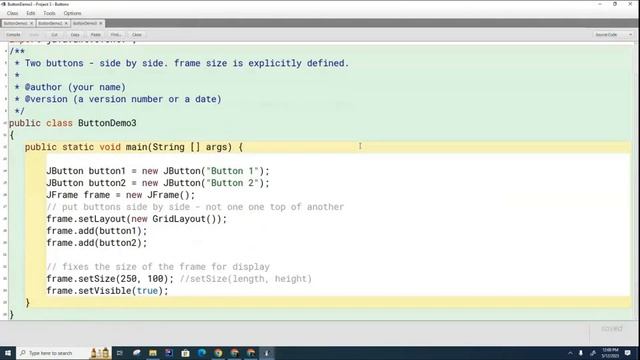The image size is (640, 360).
Task: Open the Source Code view dropdown
Action: (613, 35)
